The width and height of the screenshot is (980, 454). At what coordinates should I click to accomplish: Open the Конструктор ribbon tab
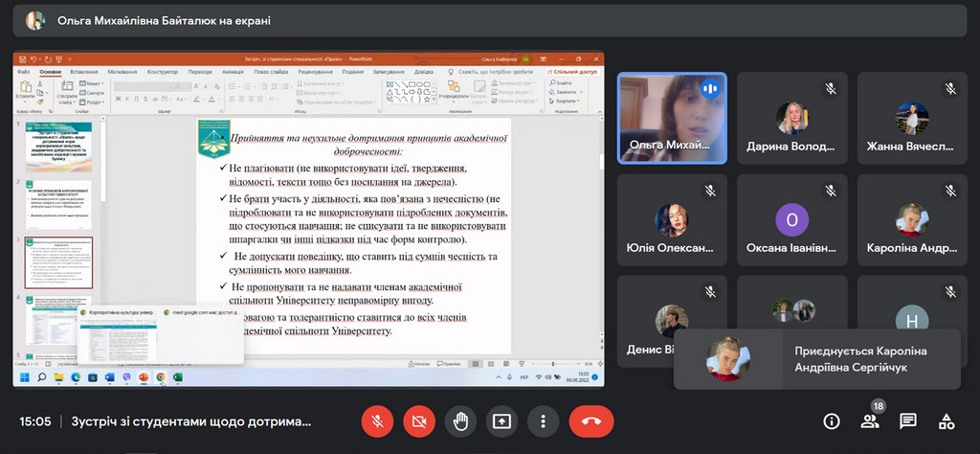(163, 72)
